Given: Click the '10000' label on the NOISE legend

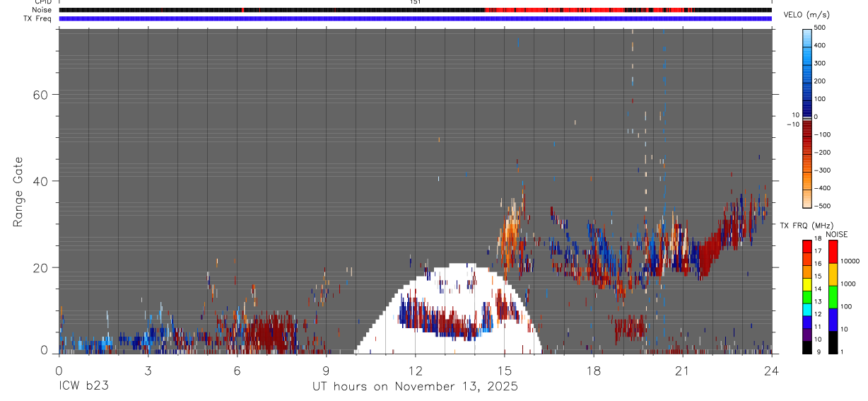Looking at the screenshot, I should [850, 261].
